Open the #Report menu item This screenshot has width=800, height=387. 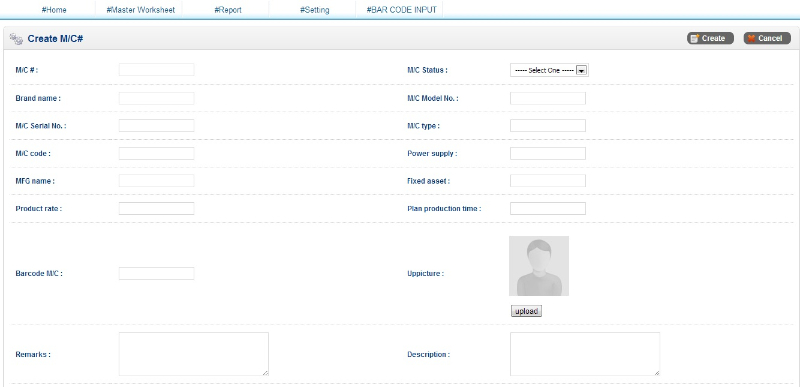[x=228, y=10]
